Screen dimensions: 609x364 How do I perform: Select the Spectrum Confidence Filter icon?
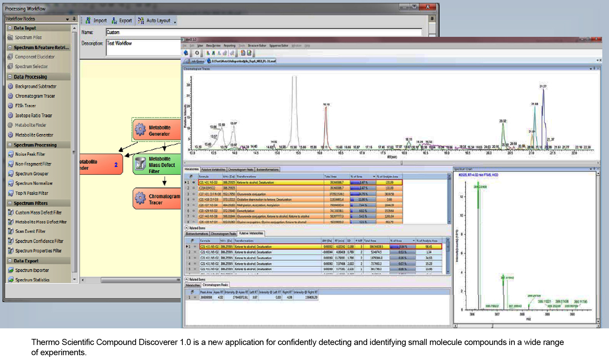(x=10, y=241)
